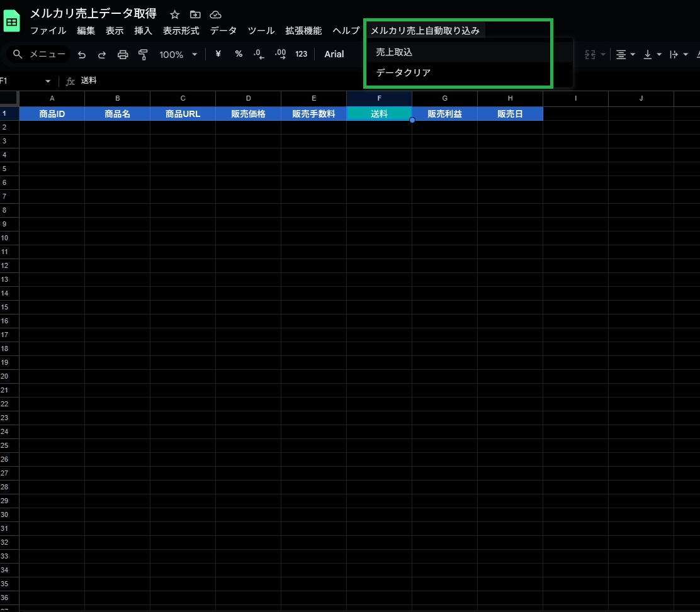Screen dimensions: 700x612
Task: Click the fx function icon
Action: tap(70, 81)
